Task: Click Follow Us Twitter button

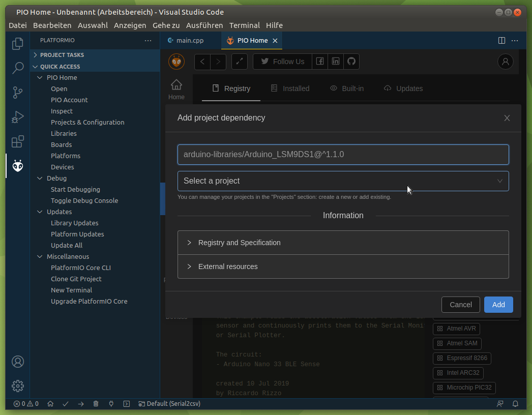Action: click(282, 62)
